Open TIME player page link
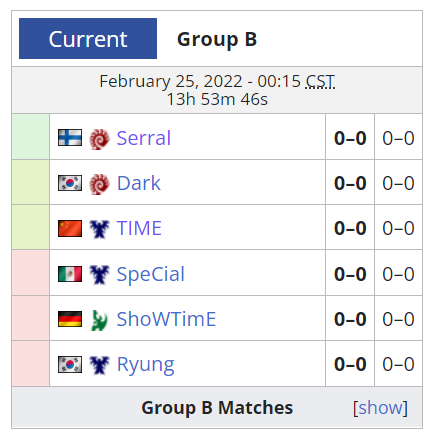This screenshot has height=440, width=439. tap(139, 228)
